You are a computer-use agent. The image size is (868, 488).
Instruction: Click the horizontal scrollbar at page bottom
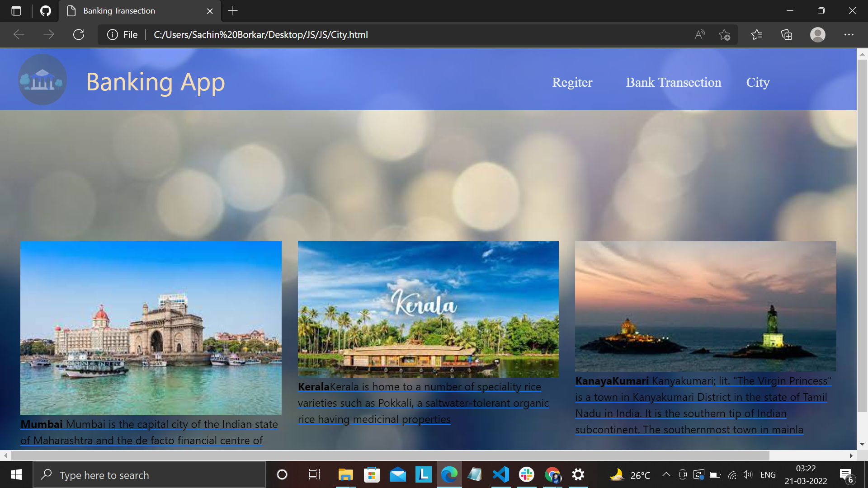point(390,455)
